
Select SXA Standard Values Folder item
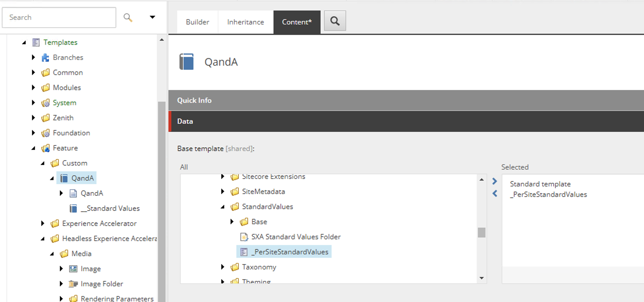point(296,237)
